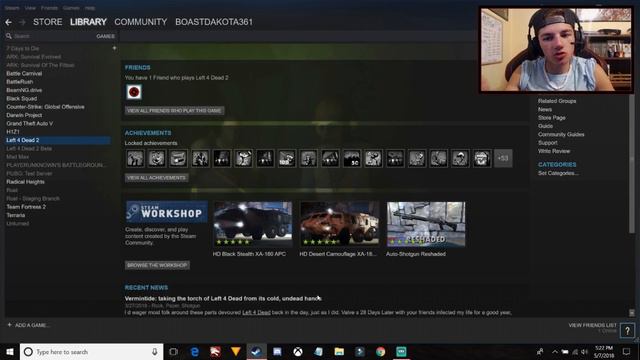Viewport: 640px width, 360px height.
Task: Open the Help menu
Action: pyautogui.click(x=90, y=8)
